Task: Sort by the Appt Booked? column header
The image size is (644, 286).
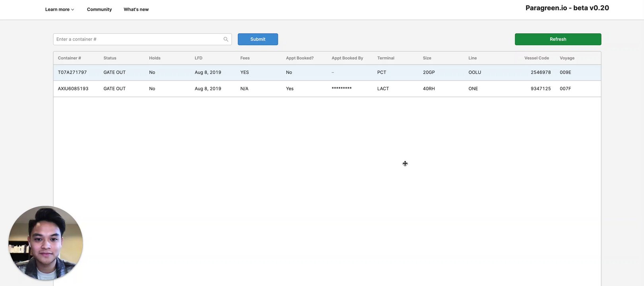Action: coord(300,58)
